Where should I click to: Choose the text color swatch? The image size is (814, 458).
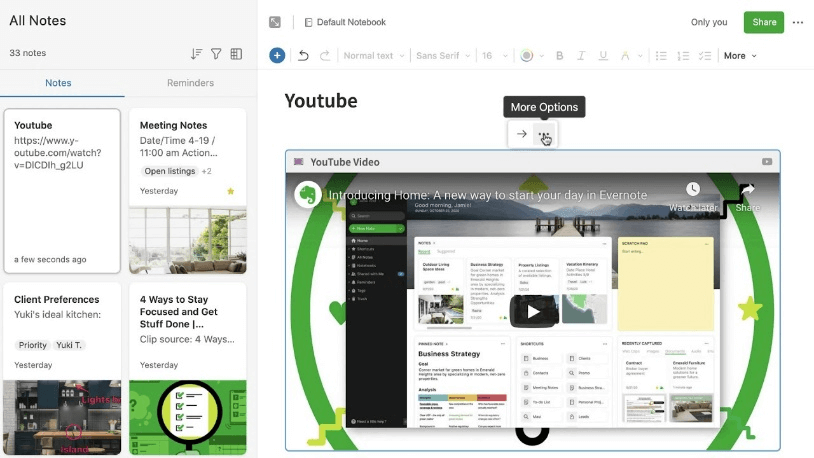coord(526,56)
